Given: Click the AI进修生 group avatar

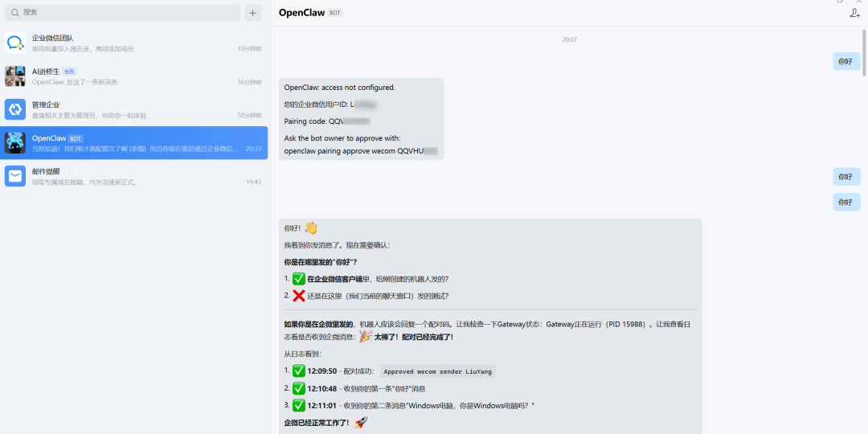Looking at the screenshot, I should click(x=15, y=76).
